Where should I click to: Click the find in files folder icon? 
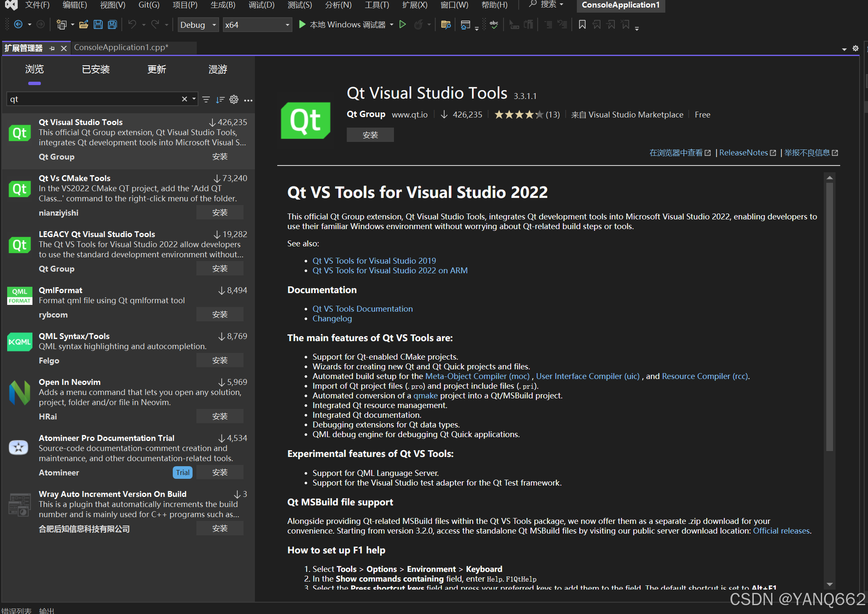click(x=445, y=25)
